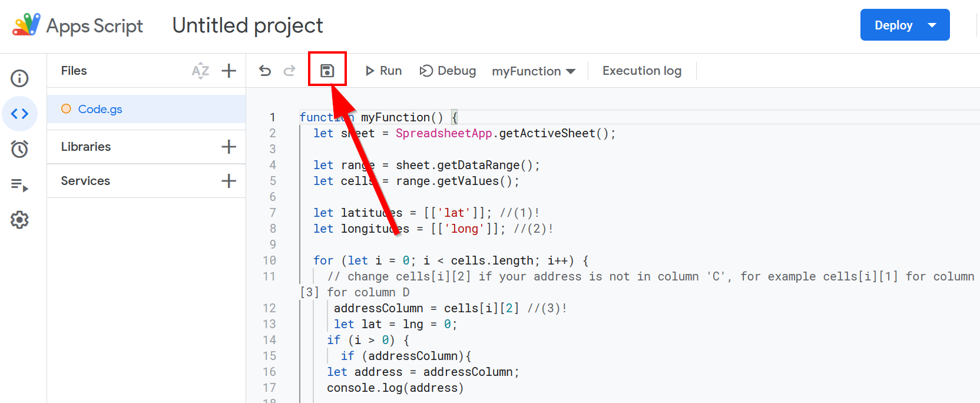Open the Execution log
The width and height of the screenshot is (980, 403).
[641, 71]
